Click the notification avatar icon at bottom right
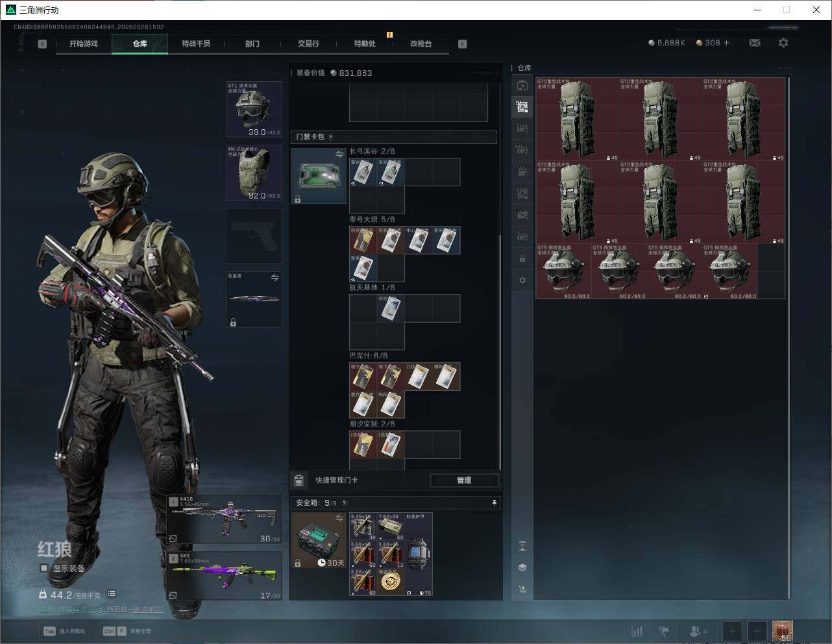This screenshot has height=644, width=832. click(x=782, y=631)
